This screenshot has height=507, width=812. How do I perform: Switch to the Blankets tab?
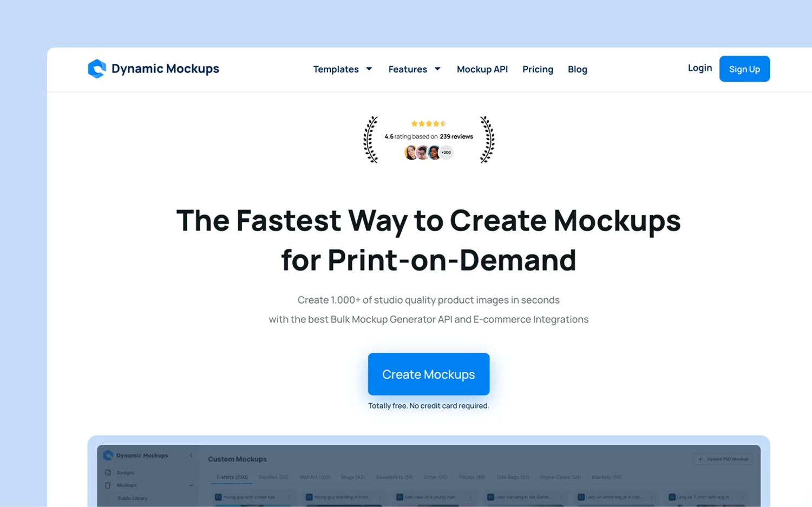coord(606,477)
